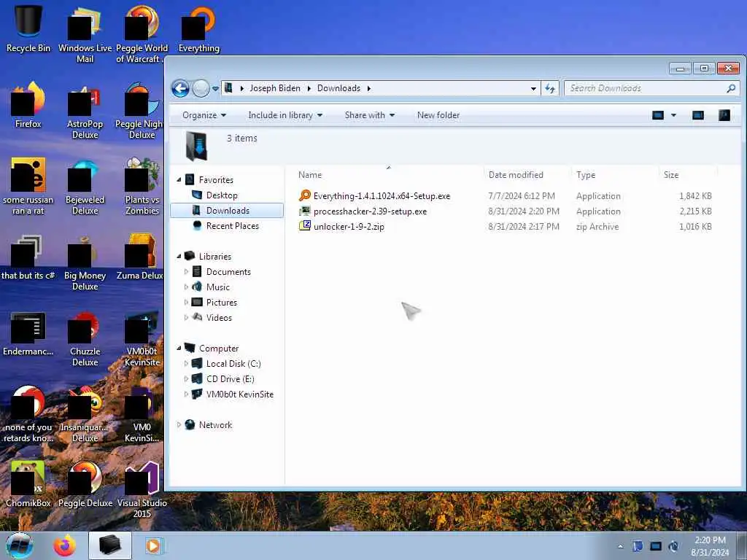
Task: Click the Forward navigation arrow in Explorer
Action: (201, 88)
